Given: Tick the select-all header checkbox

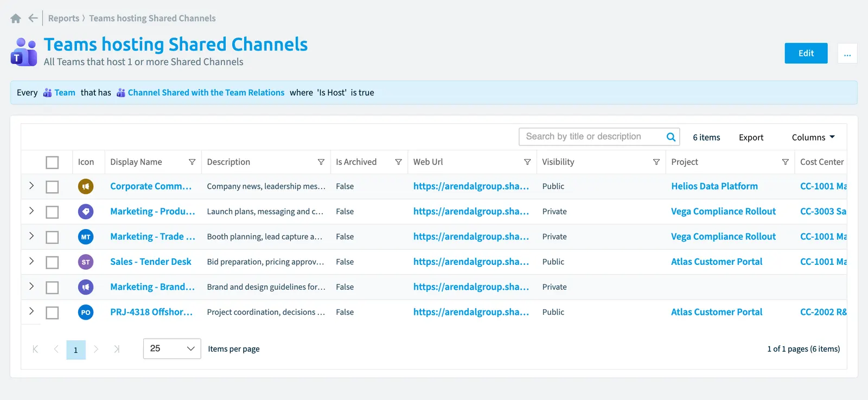Looking at the screenshot, I should (52, 162).
